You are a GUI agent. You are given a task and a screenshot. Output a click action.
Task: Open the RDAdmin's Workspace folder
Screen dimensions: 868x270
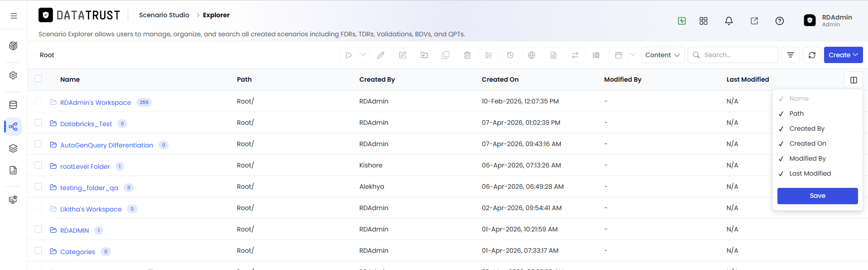click(x=96, y=103)
